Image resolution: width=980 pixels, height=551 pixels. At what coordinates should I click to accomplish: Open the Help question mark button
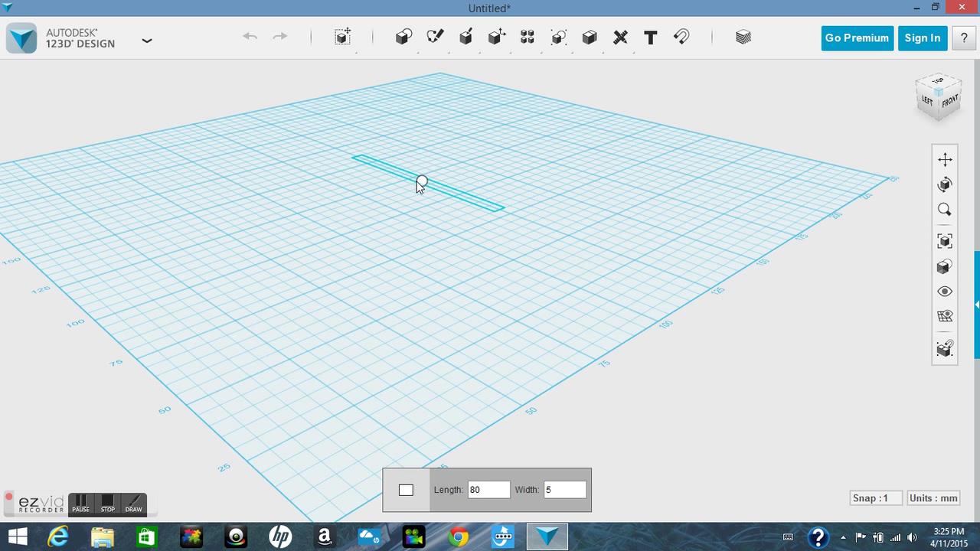coord(964,38)
